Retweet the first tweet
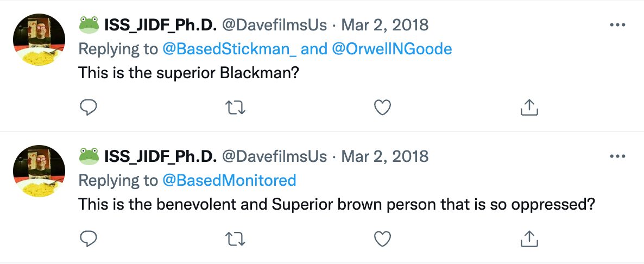Screen dimensions: 644x264 tap(235, 108)
